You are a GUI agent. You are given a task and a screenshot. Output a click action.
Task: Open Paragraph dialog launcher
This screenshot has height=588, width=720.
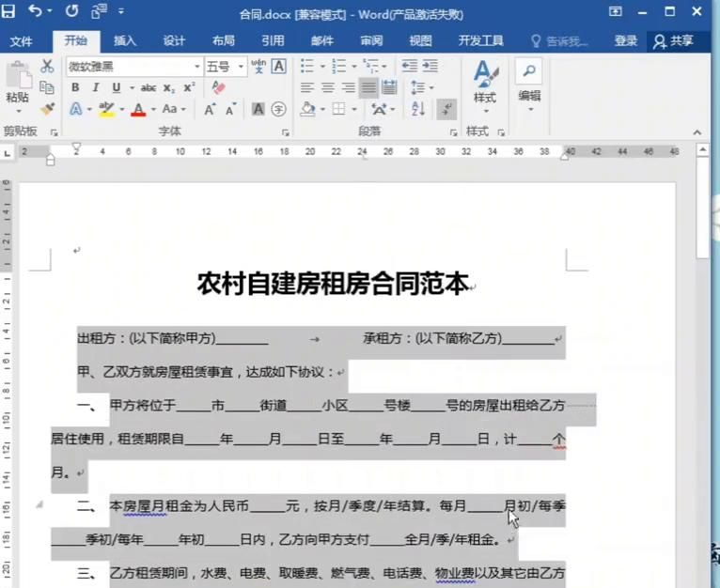[x=454, y=132]
